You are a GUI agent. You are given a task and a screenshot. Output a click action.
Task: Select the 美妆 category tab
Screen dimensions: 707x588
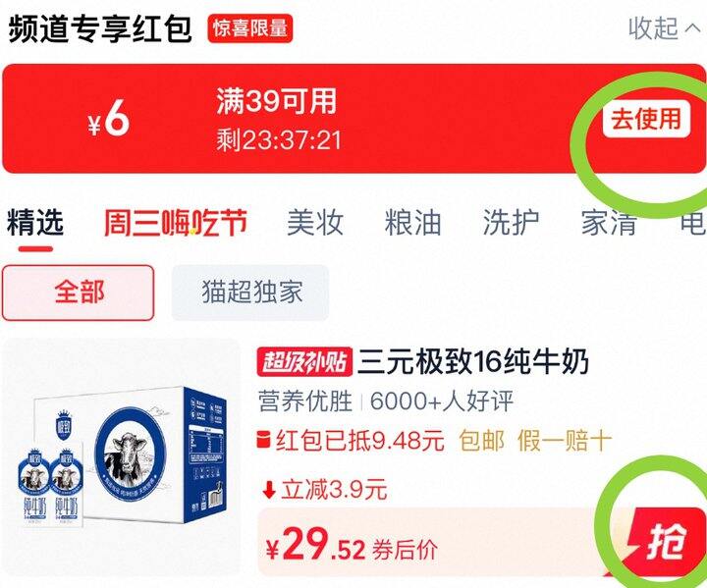[315, 222]
